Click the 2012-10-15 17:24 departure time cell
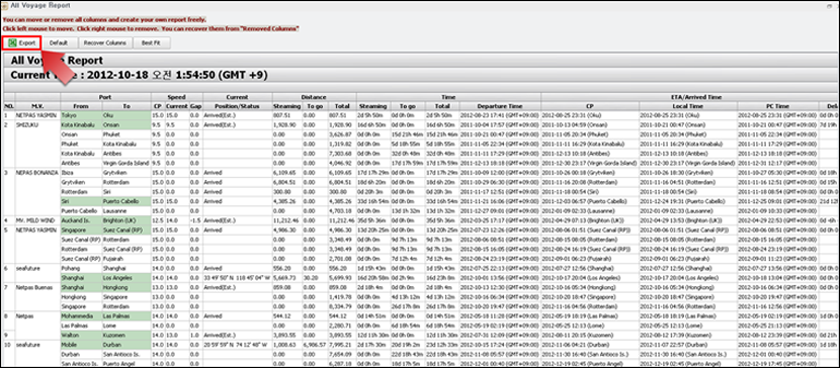Image resolution: width=840 pixels, height=368 pixels. (x=500, y=344)
